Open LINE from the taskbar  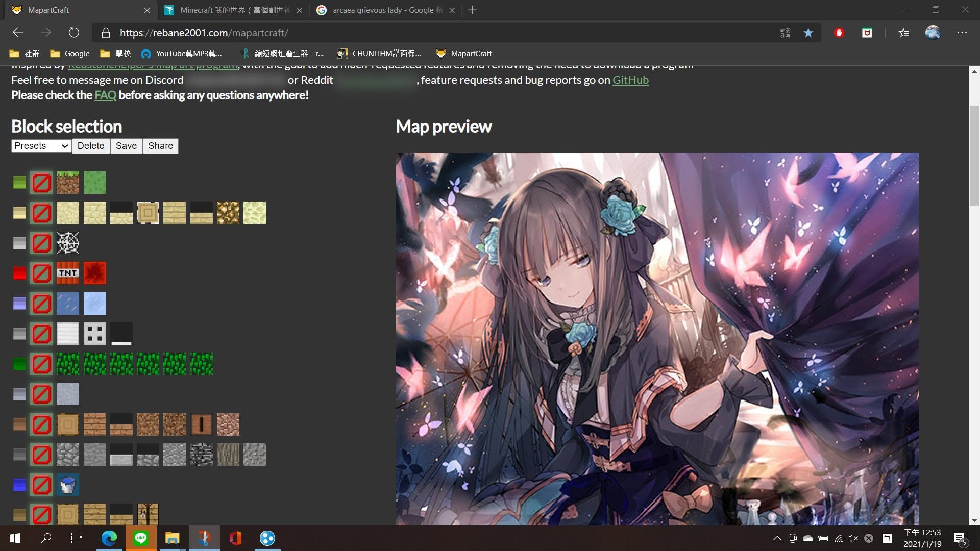[141, 538]
